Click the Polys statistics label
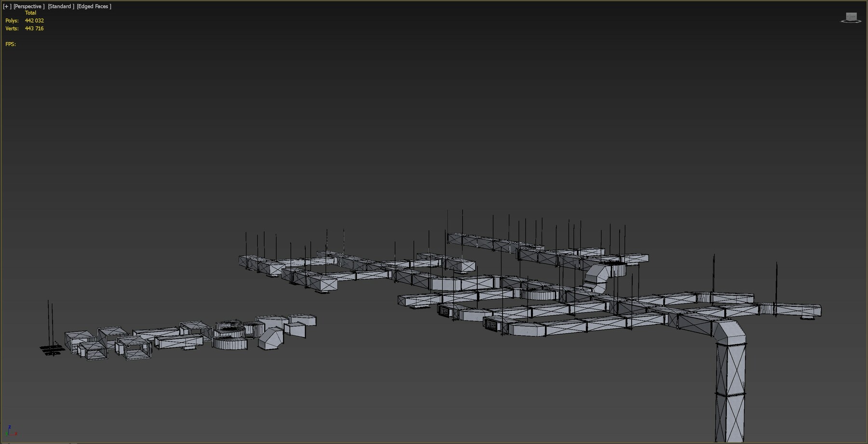The height and width of the screenshot is (444, 868). 12,21
